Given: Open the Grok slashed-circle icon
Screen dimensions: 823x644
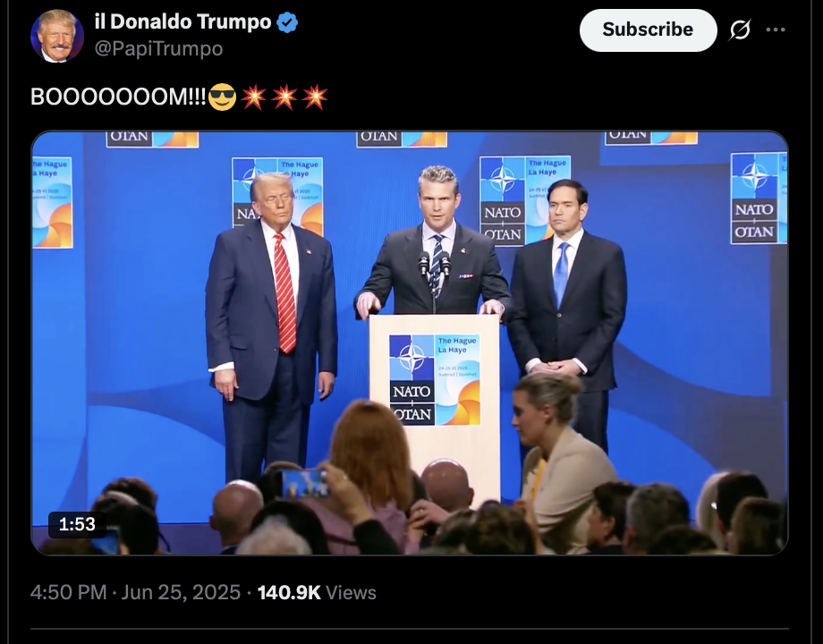Looking at the screenshot, I should [x=740, y=30].
